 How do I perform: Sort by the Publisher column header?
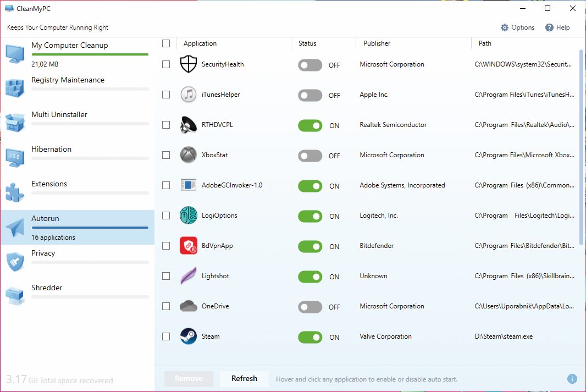click(377, 43)
